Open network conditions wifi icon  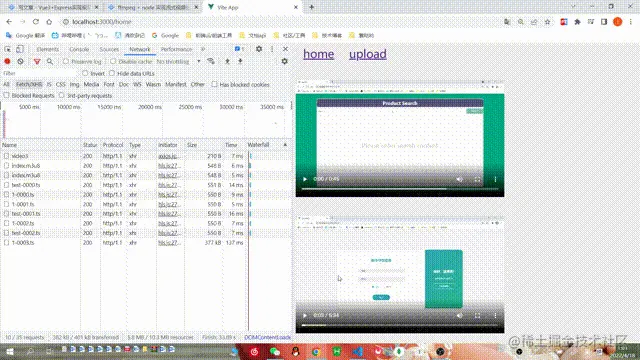pos(211,61)
